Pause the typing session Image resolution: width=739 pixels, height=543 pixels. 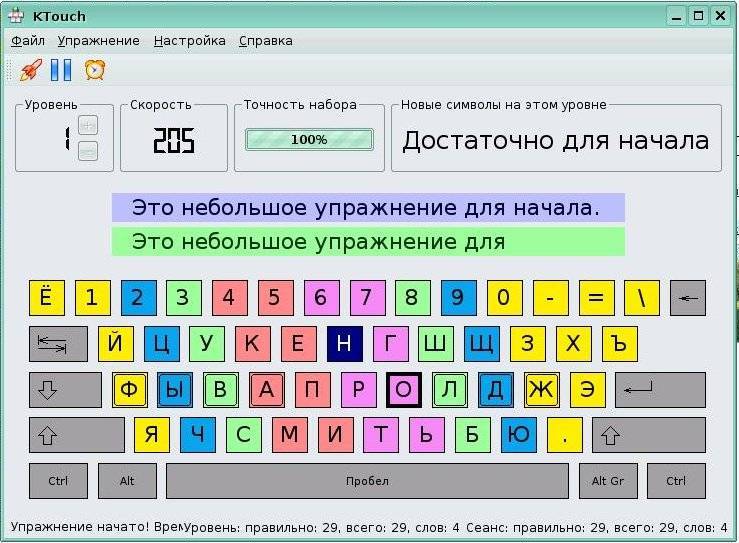pyautogui.click(x=61, y=70)
